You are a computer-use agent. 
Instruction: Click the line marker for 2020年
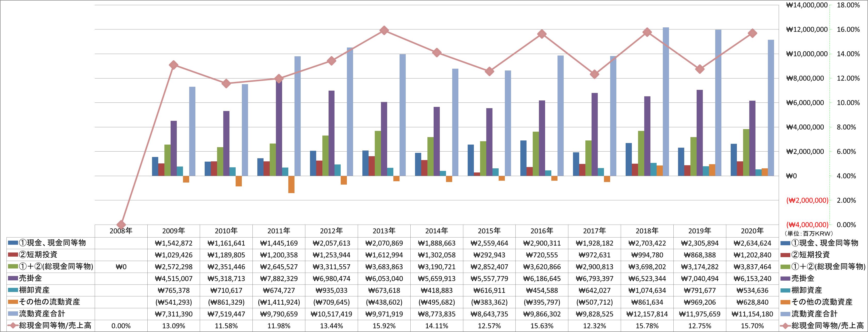pyautogui.click(x=752, y=33)
